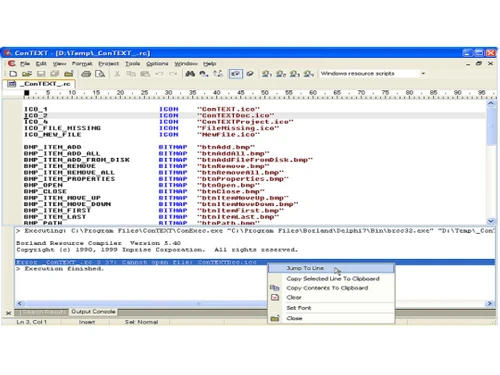500x375 pixels.
Task: Run user command key 4
Action: tap(309, 74)
